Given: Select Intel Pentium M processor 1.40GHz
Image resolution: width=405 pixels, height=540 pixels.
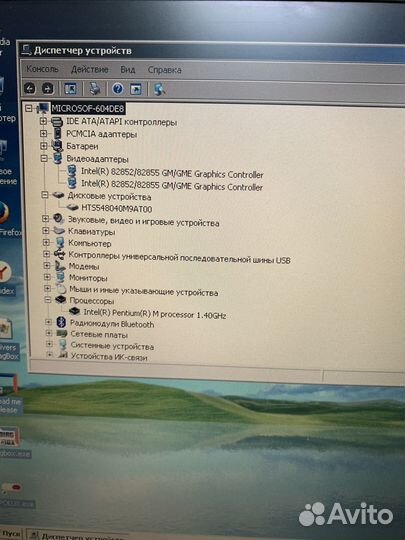Looking at the screenshot, I should tap(155, 313).
